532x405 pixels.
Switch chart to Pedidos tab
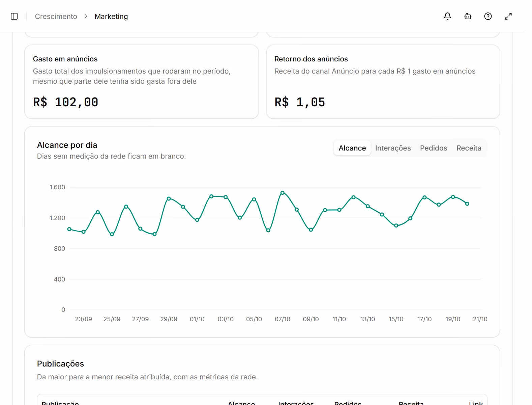click(434, 148)
